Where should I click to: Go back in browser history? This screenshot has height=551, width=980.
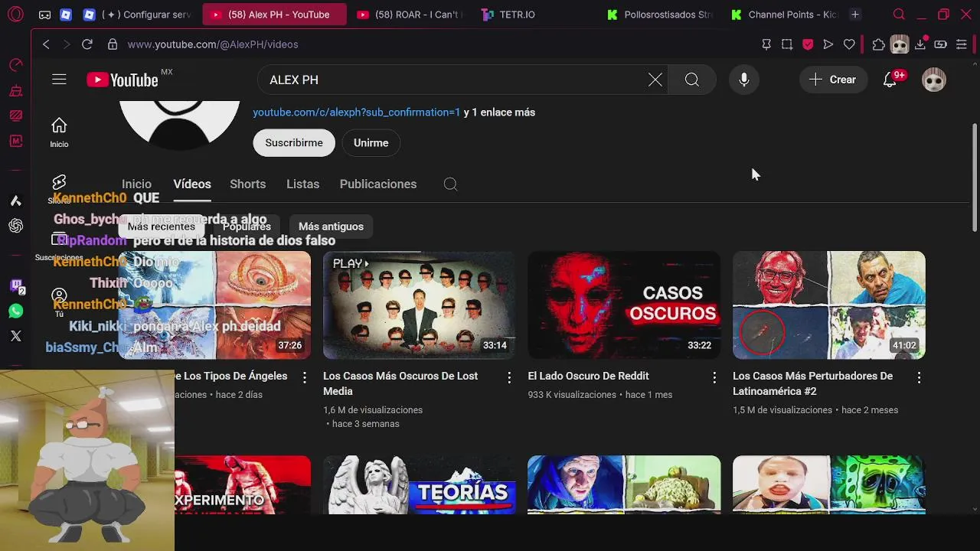click(x=46, y=44)
